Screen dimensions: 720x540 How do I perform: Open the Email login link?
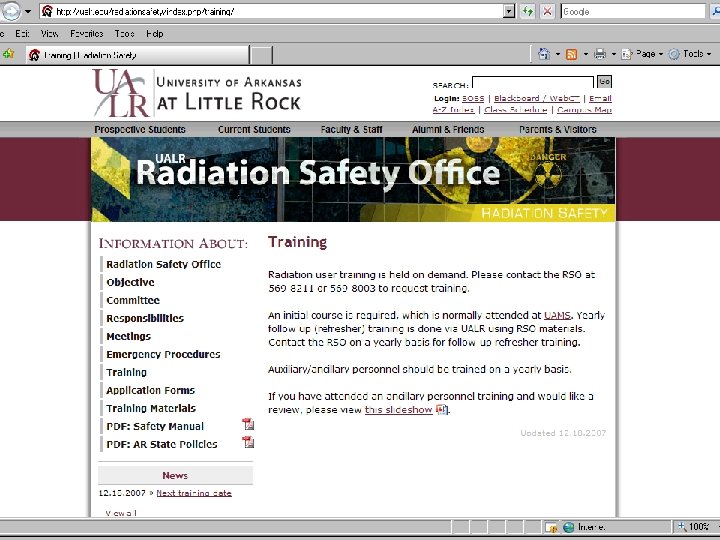pos(600,98)
